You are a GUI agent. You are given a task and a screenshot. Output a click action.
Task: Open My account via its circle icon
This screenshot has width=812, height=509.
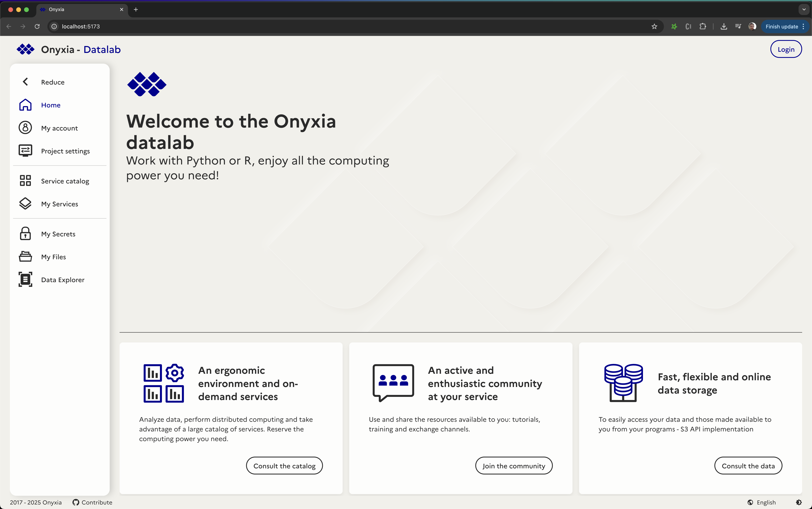click(25, 128)
